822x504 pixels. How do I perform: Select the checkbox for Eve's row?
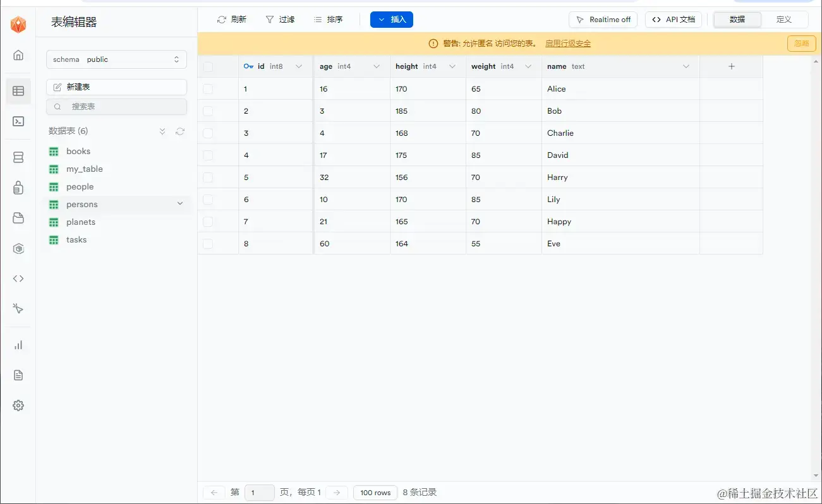(208, 244)
